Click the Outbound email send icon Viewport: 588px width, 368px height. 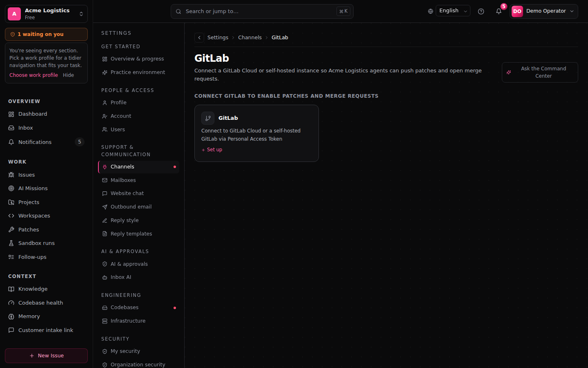[x=105, y=207]
